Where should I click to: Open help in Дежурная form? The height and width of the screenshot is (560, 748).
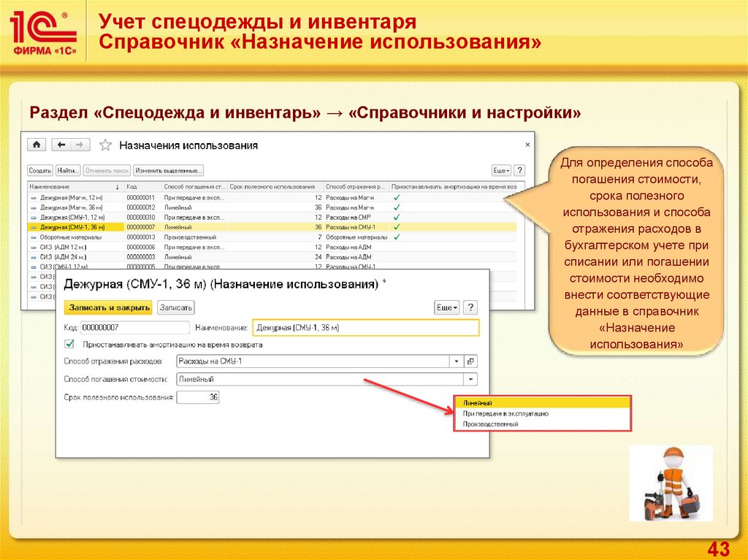pos(470,307)
